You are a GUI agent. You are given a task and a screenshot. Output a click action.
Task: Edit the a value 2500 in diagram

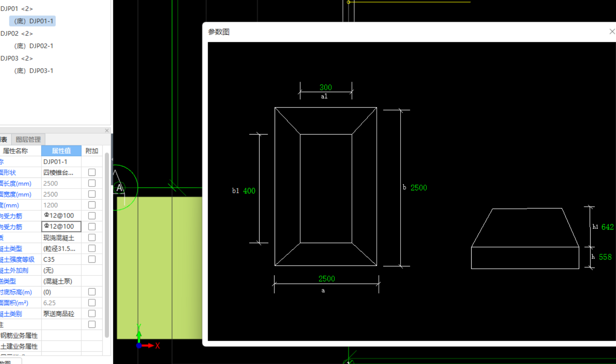pyautogui.click(x=326, y=279)
